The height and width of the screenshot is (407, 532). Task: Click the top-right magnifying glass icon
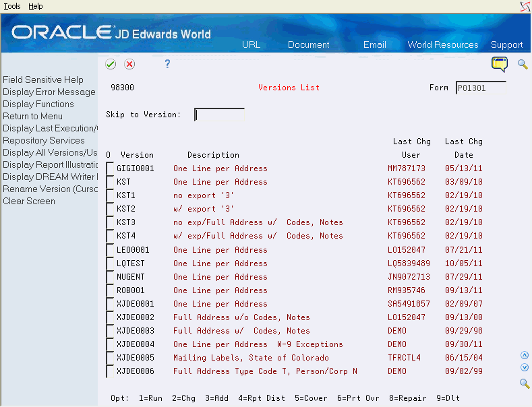(x=523, y=64)
